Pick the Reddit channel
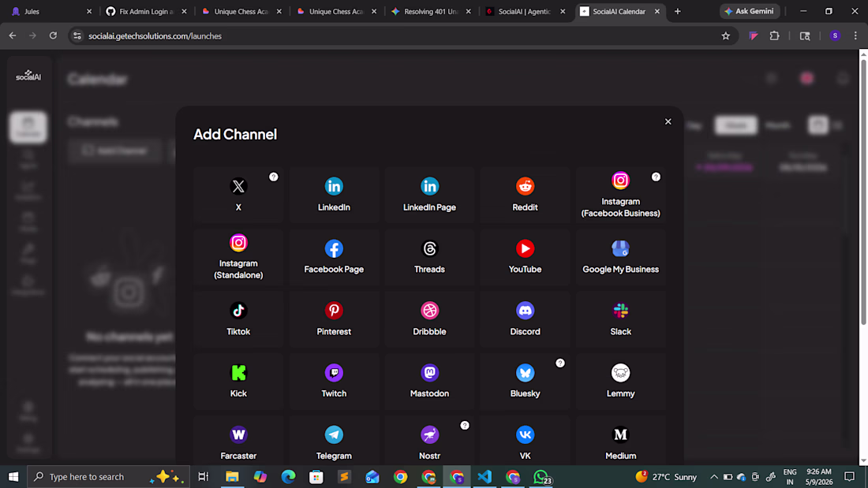Viewport: 868px width, 488px height. pos(525,195)
